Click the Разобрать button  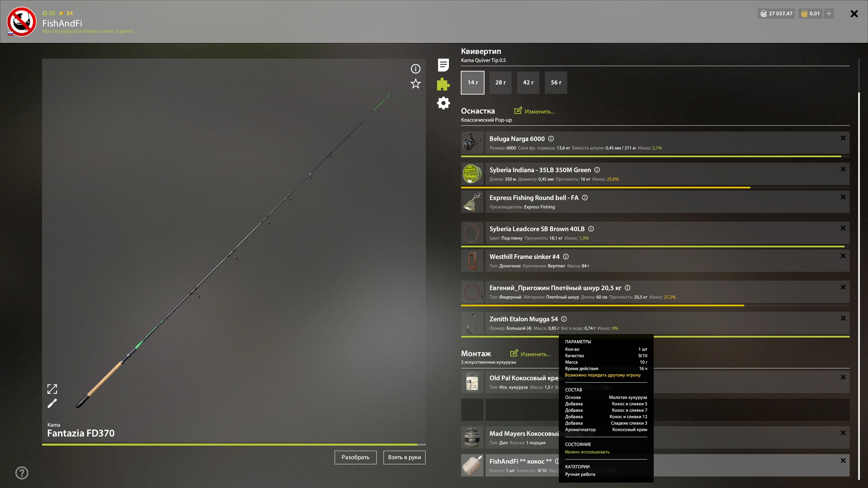355,457
